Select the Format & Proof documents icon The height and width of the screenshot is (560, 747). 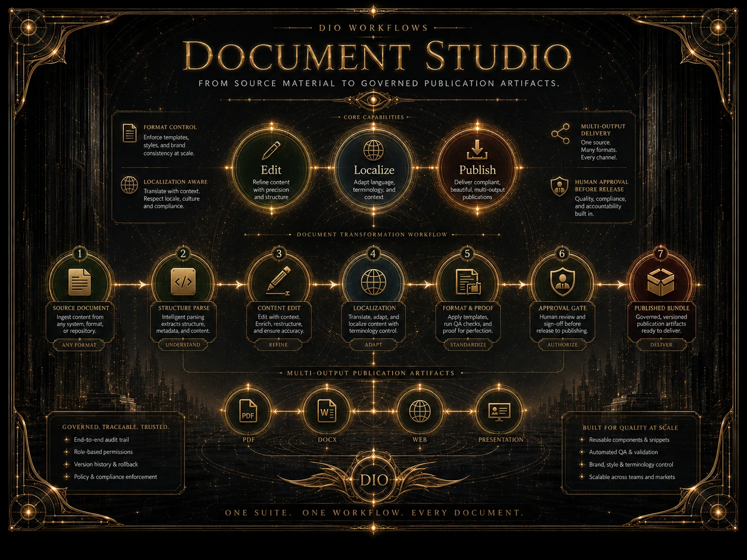click(468, 282)
